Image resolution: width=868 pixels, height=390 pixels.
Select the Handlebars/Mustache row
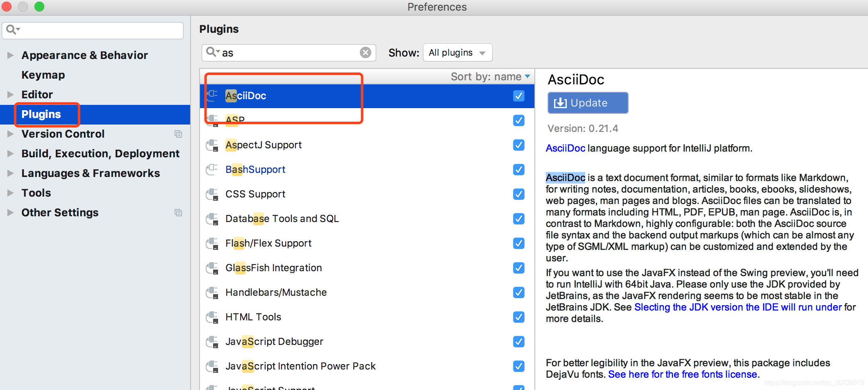click(367, 292)
